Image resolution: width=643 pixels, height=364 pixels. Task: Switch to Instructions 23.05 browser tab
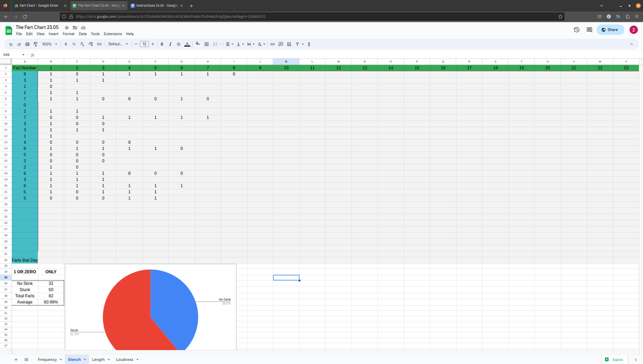[157, 5]
